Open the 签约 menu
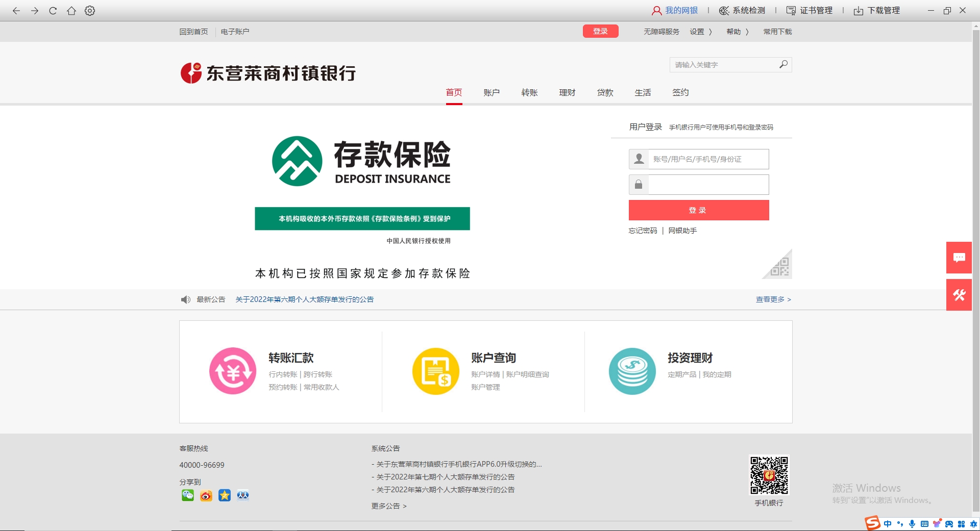The width and height of the screenshot is (980, 531). [x=680, y=92]
